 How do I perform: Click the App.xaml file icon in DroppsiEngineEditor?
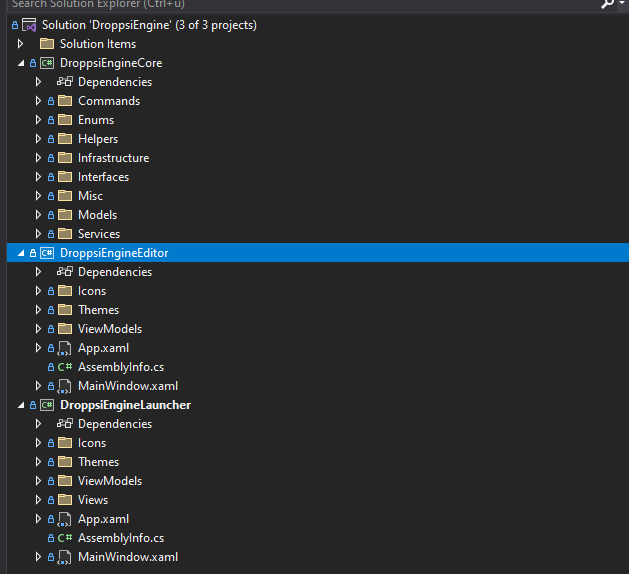(64, 348)
